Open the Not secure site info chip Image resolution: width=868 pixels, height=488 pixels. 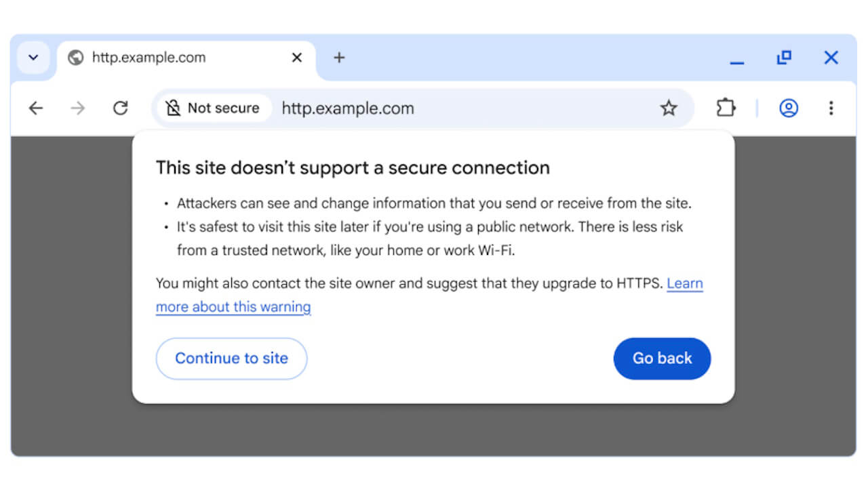pos(213,108)
